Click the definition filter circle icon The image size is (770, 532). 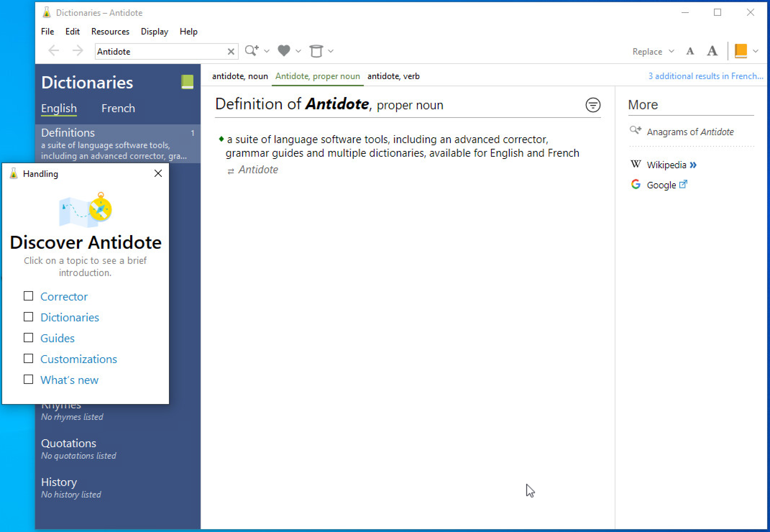coord(593,105)
